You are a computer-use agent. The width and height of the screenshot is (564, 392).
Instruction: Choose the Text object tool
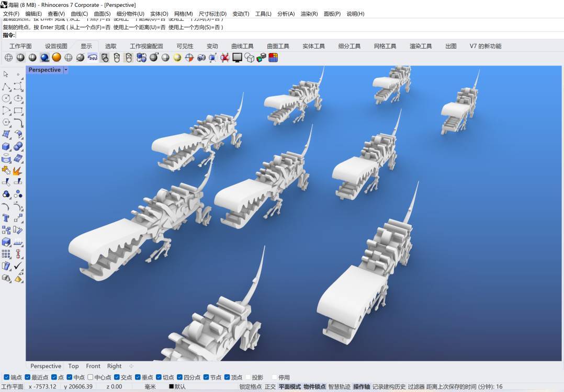pyautogui.click(x=6, y=218)
